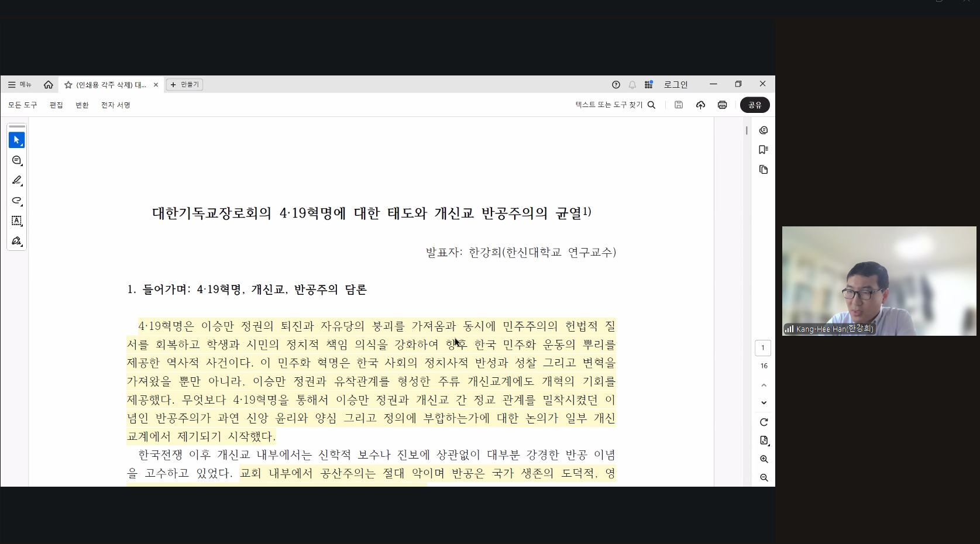Open the 모든 도구 menu

[x=22, y=105]
